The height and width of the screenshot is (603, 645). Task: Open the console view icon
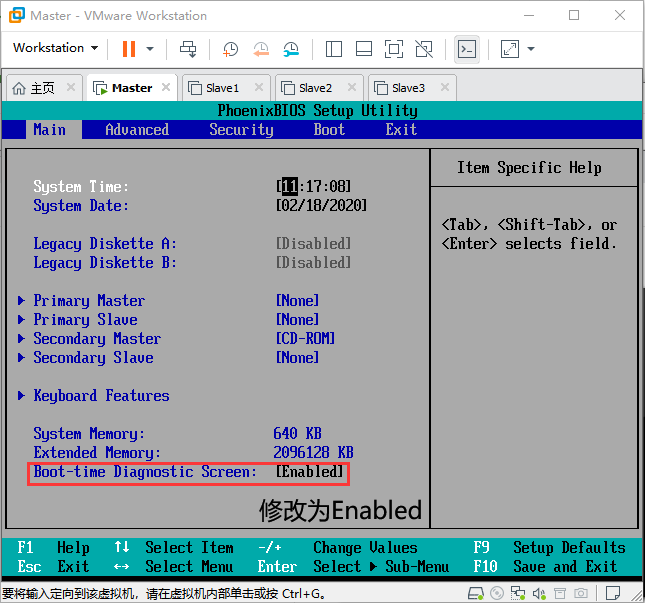[467, 49]
